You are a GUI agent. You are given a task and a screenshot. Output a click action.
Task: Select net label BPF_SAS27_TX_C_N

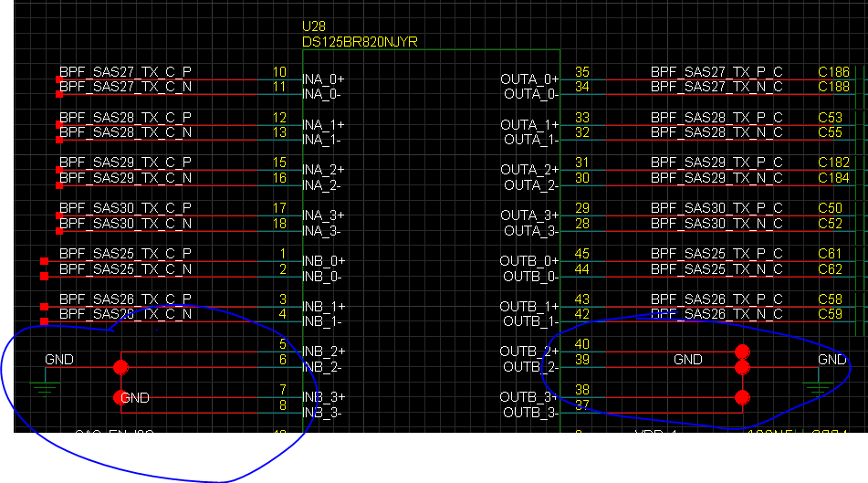click(x=125, y=87)
